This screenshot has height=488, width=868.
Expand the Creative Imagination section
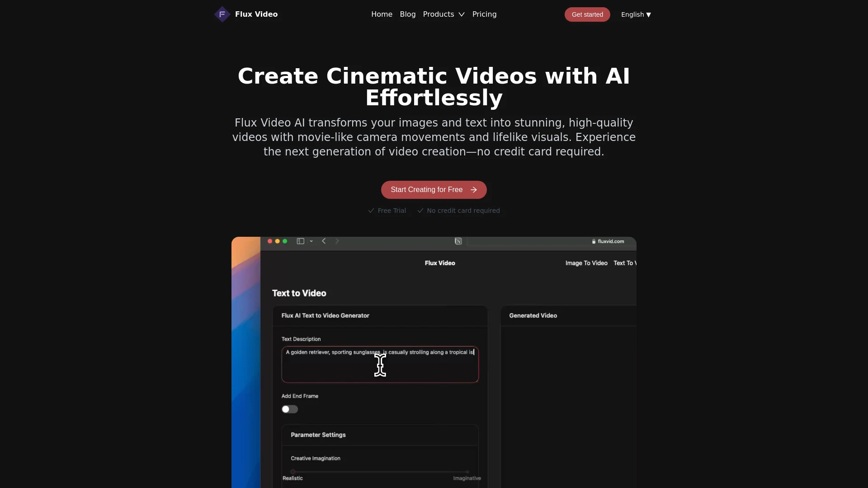coord(316,458)
